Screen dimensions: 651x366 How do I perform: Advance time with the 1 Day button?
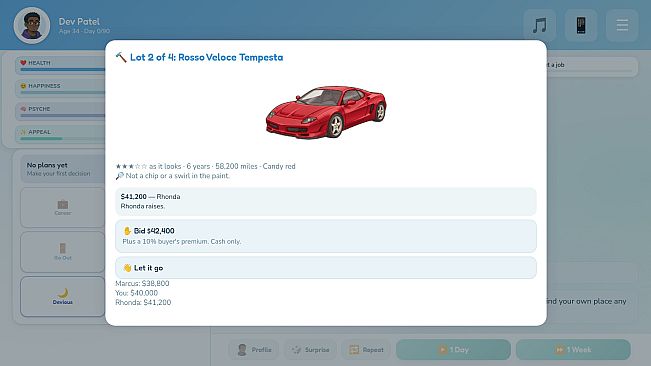(x=453, y=350)
